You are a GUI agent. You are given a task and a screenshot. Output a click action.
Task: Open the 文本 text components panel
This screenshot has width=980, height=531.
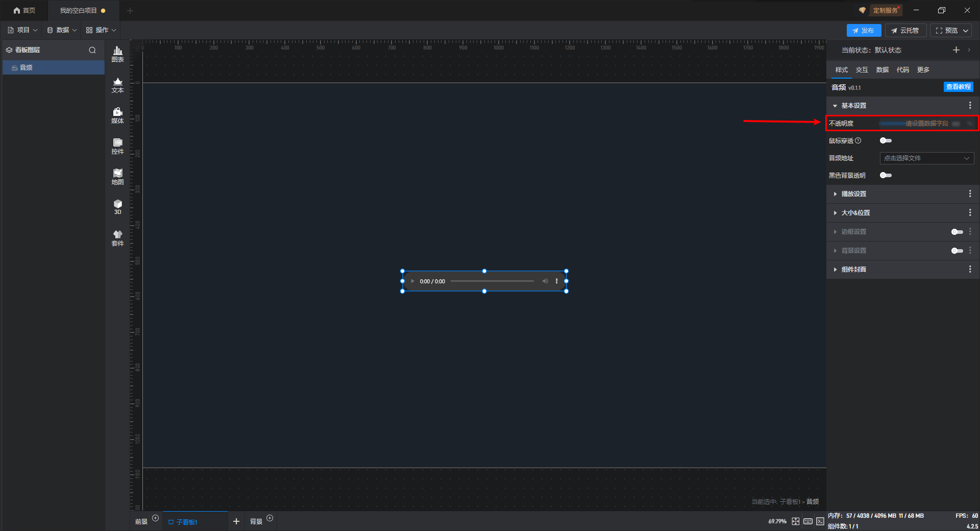coord(117,85)
